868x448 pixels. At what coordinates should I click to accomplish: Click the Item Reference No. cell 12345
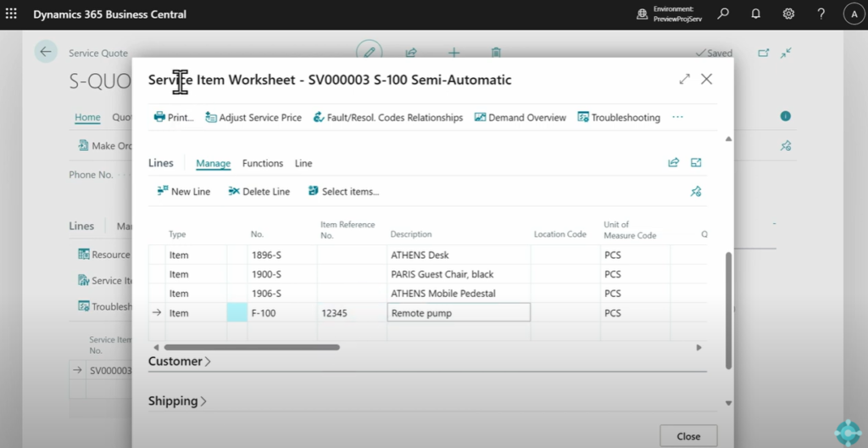[352, 313]
